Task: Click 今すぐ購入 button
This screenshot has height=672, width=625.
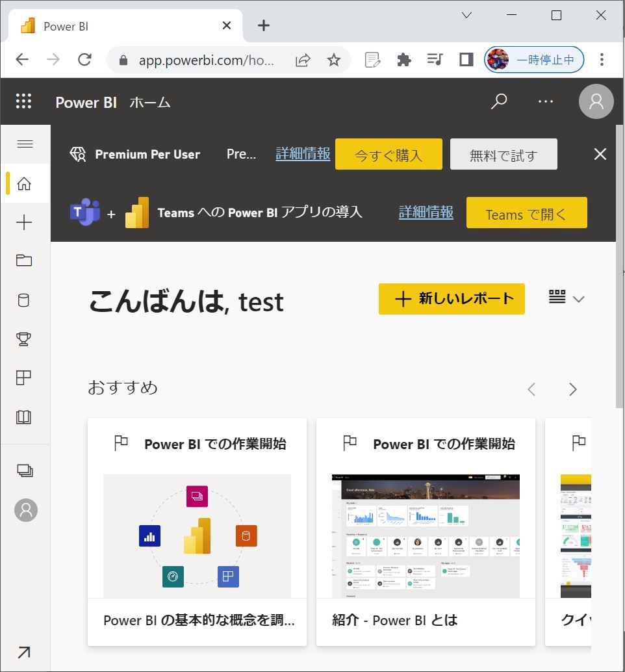Action: tap(389, 154)
